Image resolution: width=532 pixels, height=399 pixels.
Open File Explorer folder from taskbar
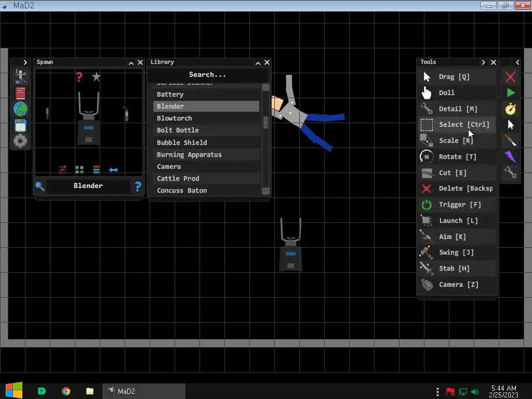(89, 391)
